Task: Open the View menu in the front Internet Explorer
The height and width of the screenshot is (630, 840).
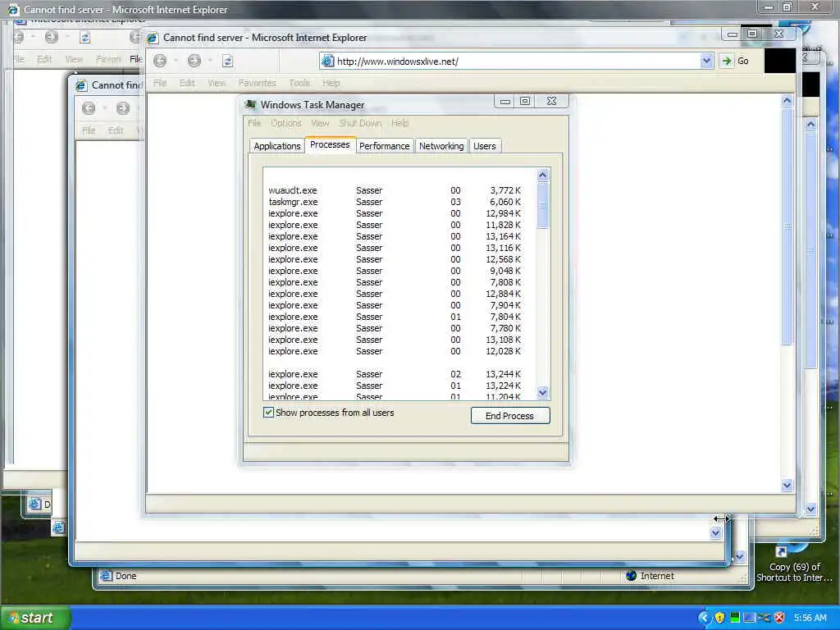Action: (217, 83)
